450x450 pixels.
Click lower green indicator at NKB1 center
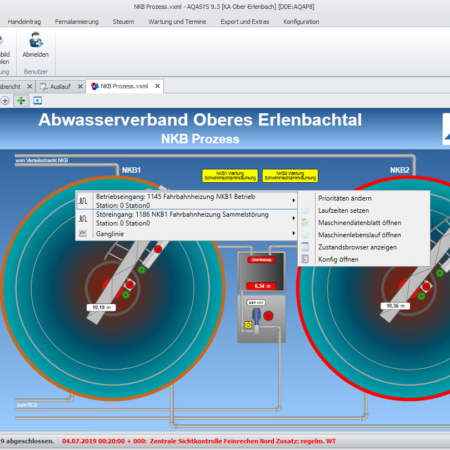tap(126, 295)
